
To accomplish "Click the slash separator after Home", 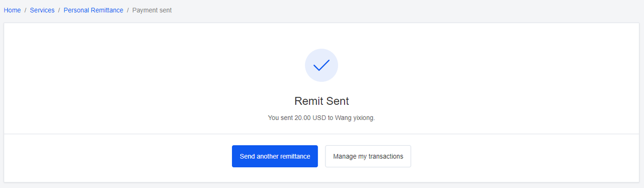I will tap(25, 10).
